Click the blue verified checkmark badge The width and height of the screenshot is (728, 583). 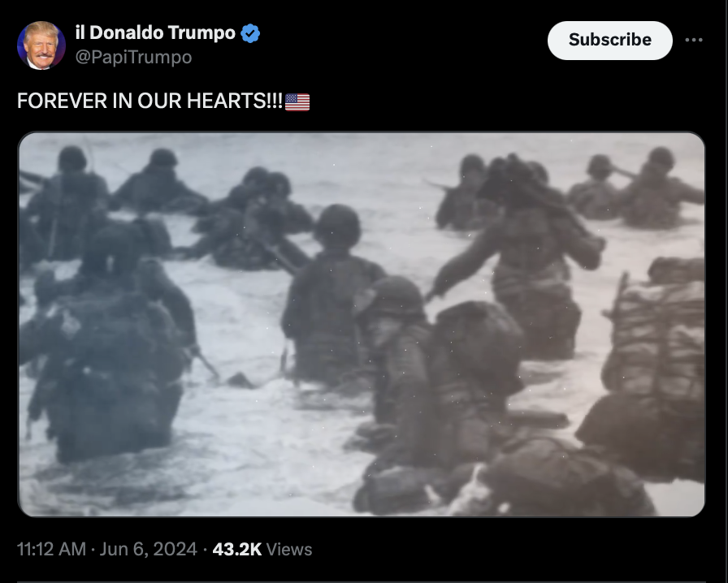point(251,33)
